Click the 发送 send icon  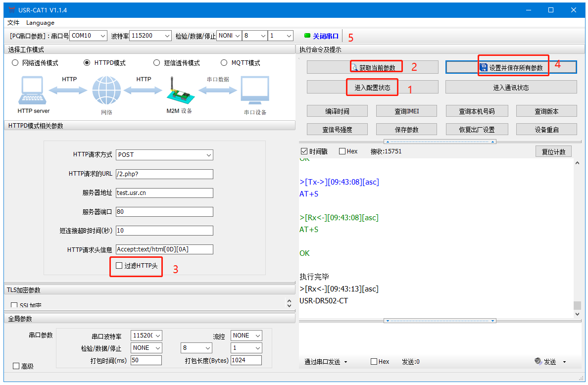538,362
